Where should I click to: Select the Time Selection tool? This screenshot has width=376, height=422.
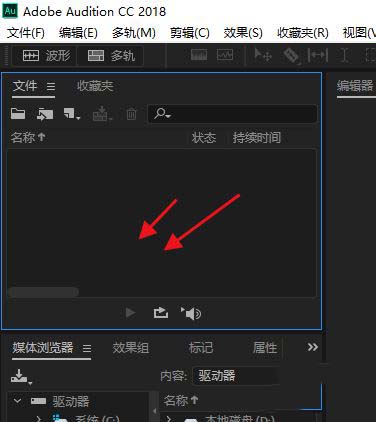(x=345, y=56)
